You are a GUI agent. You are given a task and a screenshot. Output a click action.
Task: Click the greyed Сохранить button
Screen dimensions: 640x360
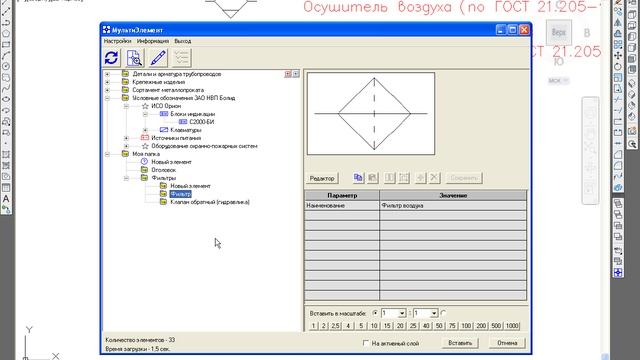click(x=464, y=178)
